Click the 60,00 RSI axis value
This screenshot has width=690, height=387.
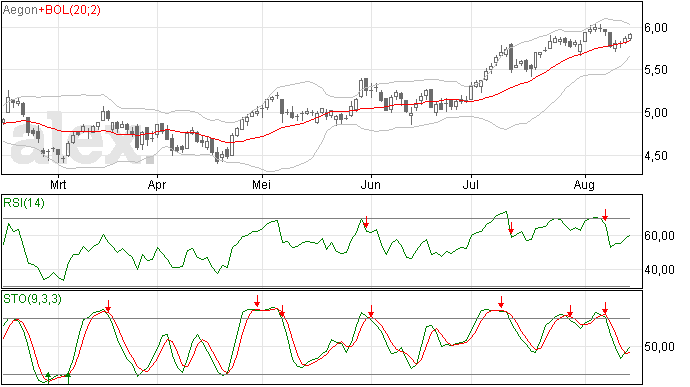[659, 236]
